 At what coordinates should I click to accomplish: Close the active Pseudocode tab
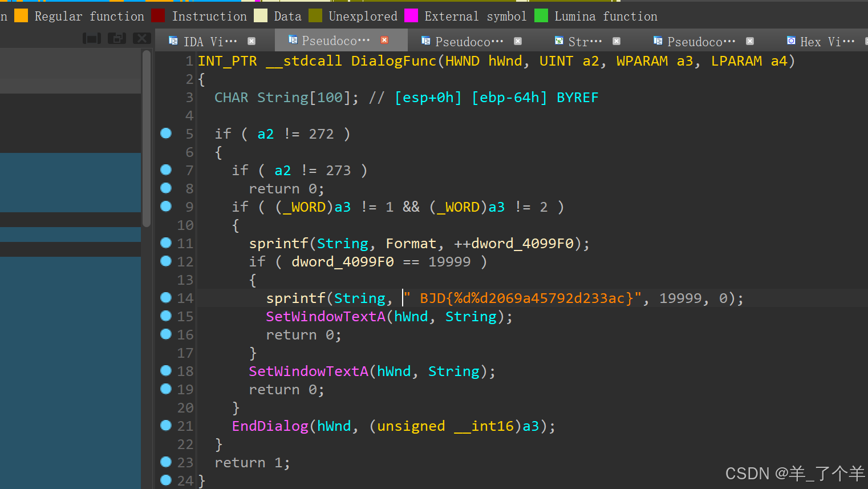pos(384,41)
